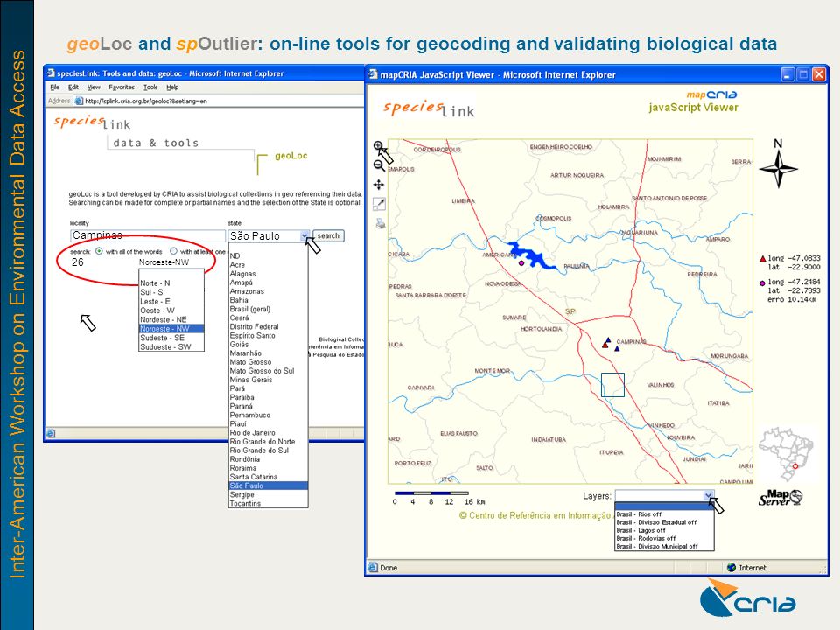Click the red triangle marker near Campinas
Image resolution: width=840 pixels, height=630 pixels.
(x=605, y=345)
